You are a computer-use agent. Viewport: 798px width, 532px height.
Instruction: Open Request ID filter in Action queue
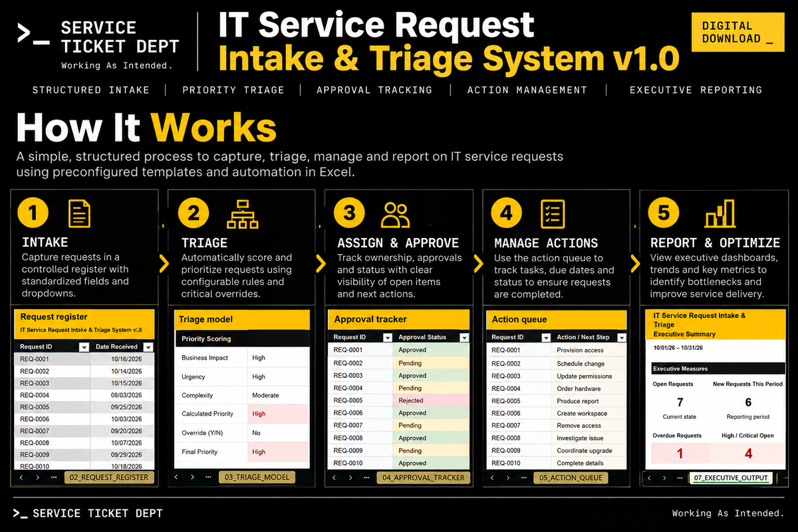(545, 337)
